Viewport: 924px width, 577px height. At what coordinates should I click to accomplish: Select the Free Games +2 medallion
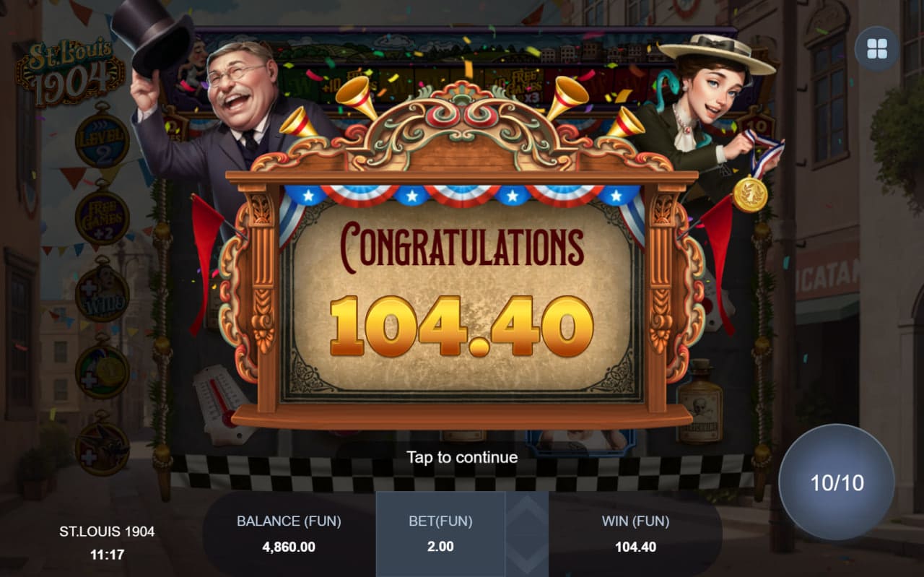102,215
